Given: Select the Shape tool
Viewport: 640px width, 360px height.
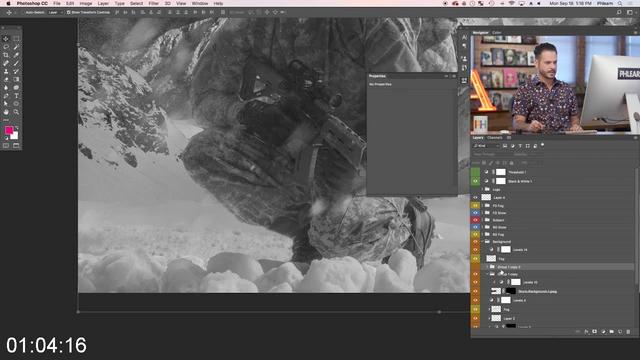Looking at the screenshot, I should click(x=16, y=104).
